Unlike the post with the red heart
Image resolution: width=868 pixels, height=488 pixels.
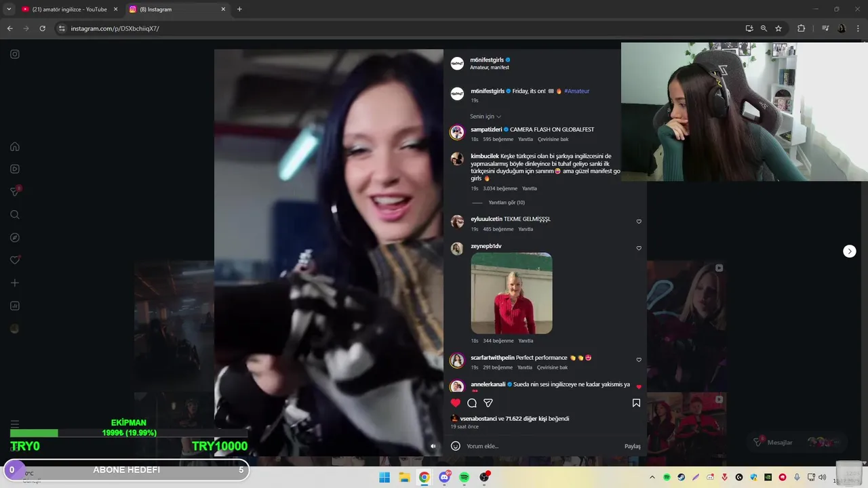(x=456, y=403)
